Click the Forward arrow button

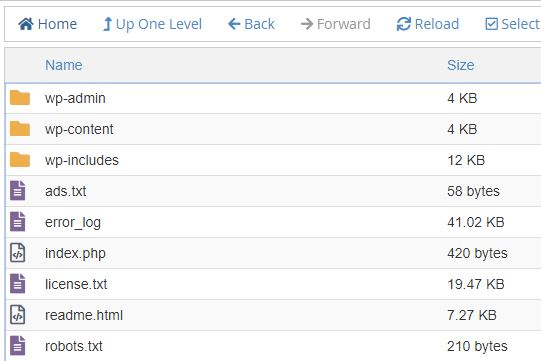(335, 24)
